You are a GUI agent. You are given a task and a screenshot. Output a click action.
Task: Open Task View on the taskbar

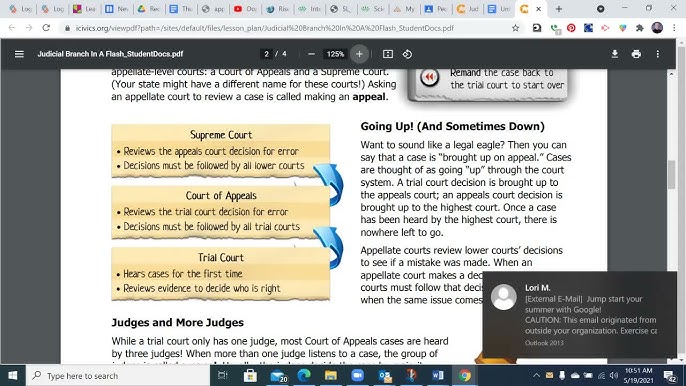point(223,375)
